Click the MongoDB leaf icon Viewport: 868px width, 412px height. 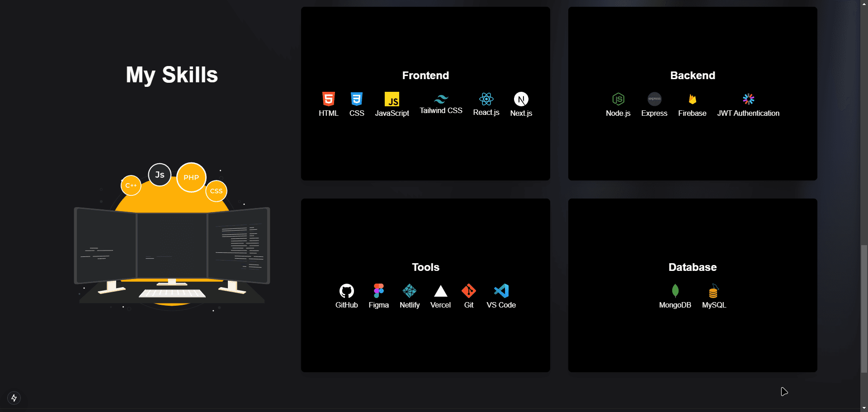point(675,290)
